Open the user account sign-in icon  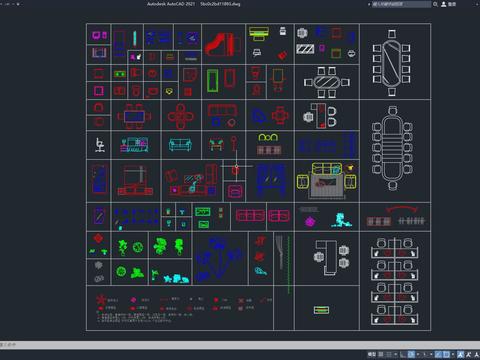444,4
